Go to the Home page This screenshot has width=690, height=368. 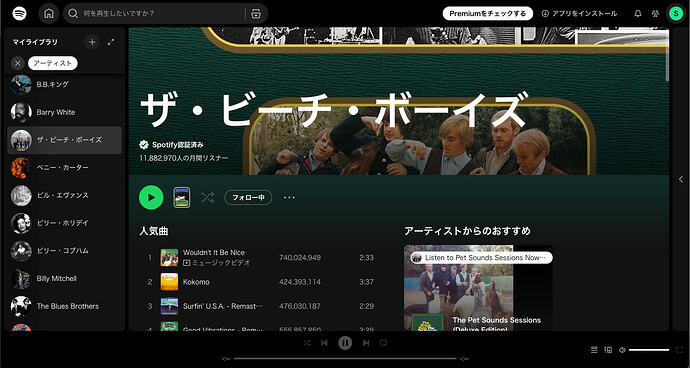[49, 14]
